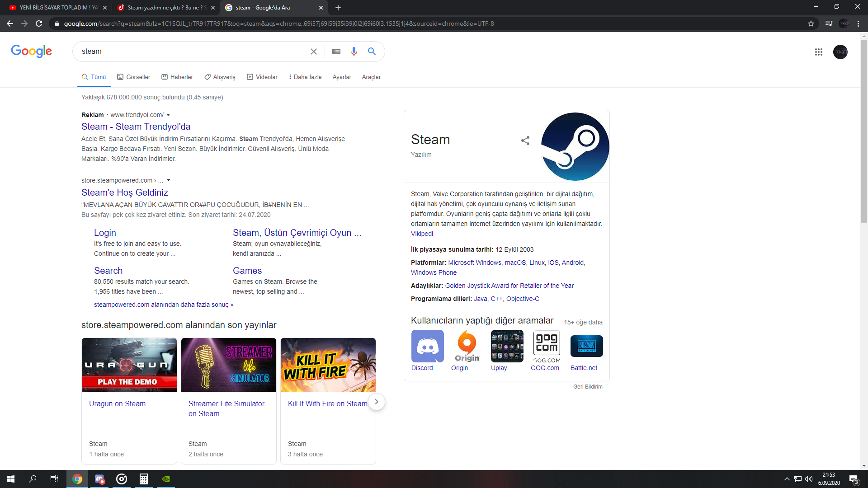Screen dimensions: 868x488
Task: Clear the search box with the X icon
Action: pos(313,52)
